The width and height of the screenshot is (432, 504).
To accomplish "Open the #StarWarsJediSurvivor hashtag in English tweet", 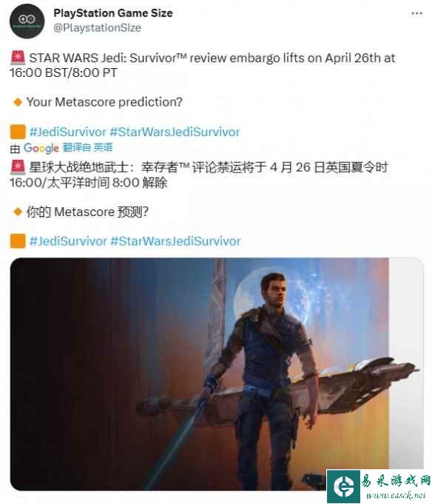I will pos(175,132).
